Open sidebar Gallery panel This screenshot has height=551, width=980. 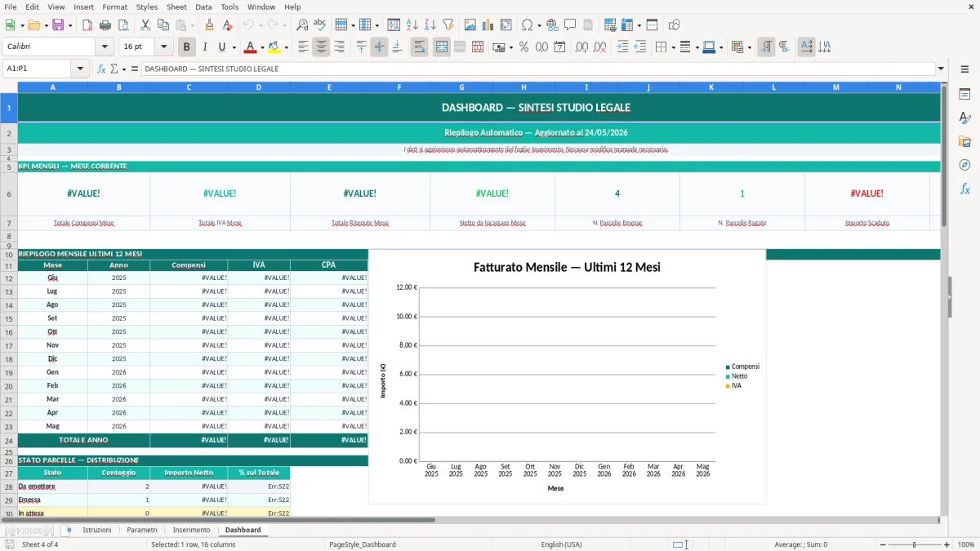(x=964, y=142)
